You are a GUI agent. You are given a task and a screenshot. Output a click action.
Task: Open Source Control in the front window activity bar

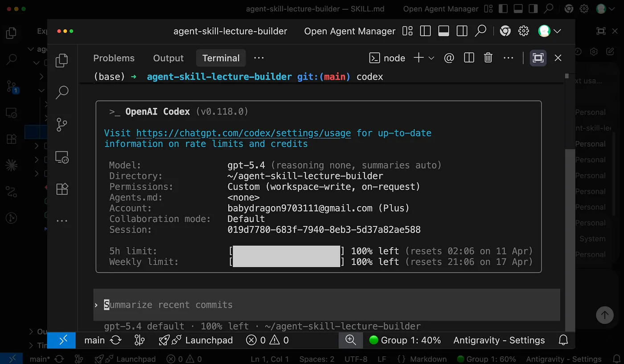(x=62, y=125)
